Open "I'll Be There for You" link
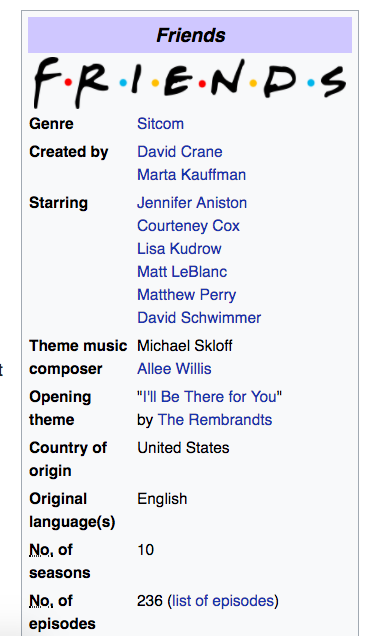 [x=209, y=397]
